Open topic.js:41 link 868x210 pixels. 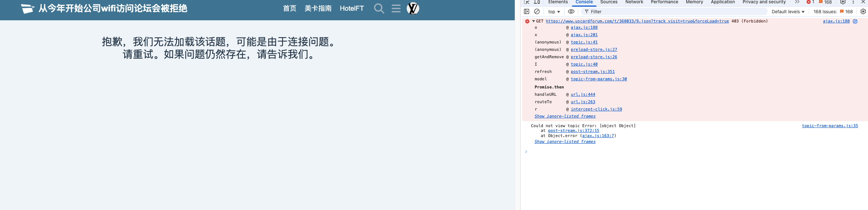[584, 42]
